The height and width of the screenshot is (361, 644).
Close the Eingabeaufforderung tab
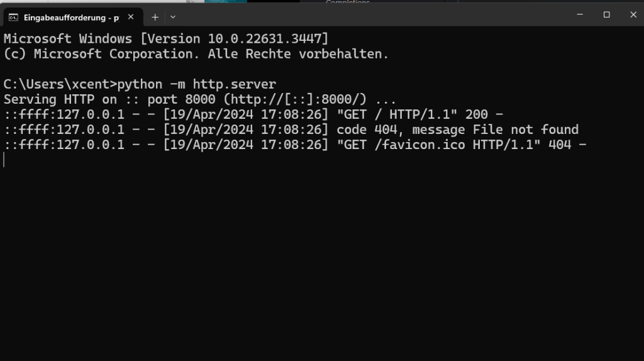point(131,17)
